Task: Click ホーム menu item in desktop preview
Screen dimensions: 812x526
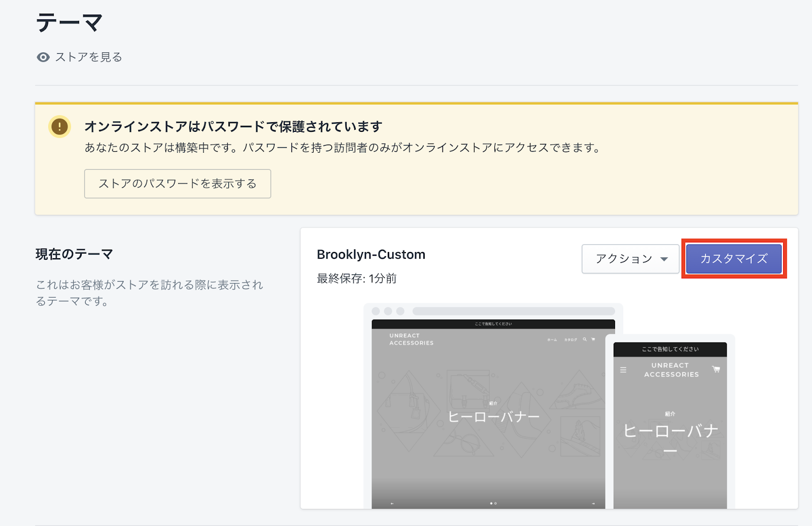Action: [x=552, y=340]
